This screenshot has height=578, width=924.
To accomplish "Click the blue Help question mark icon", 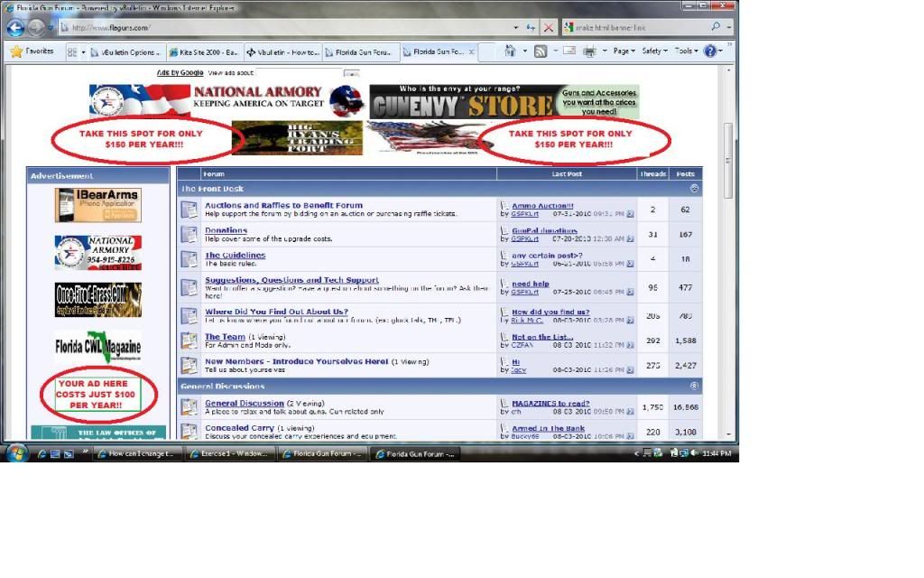I will pos(710,51).
